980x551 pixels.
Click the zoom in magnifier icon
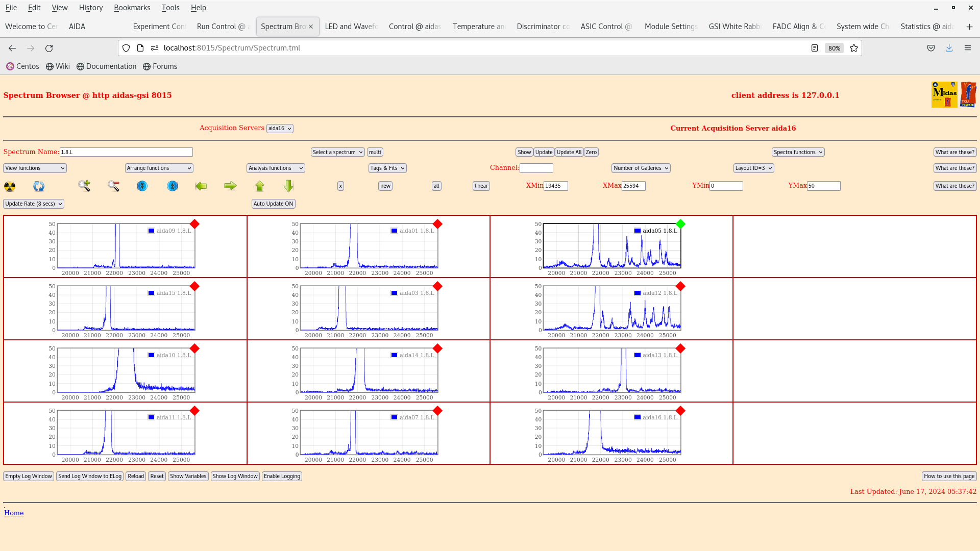[x=84, y=186]
